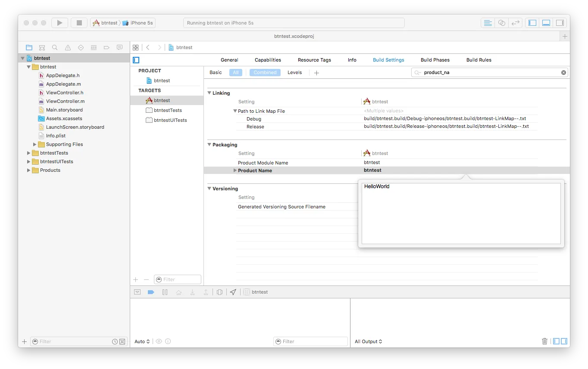Image resolution: width=588 pixels, height=369 pixels.
Task: Expand the Products group
Action: 29,170
